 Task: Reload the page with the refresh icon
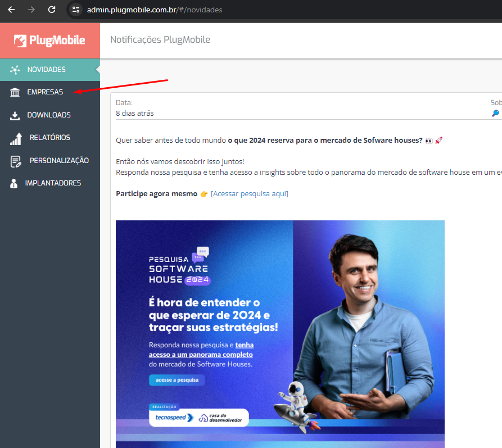coord(52,10)
